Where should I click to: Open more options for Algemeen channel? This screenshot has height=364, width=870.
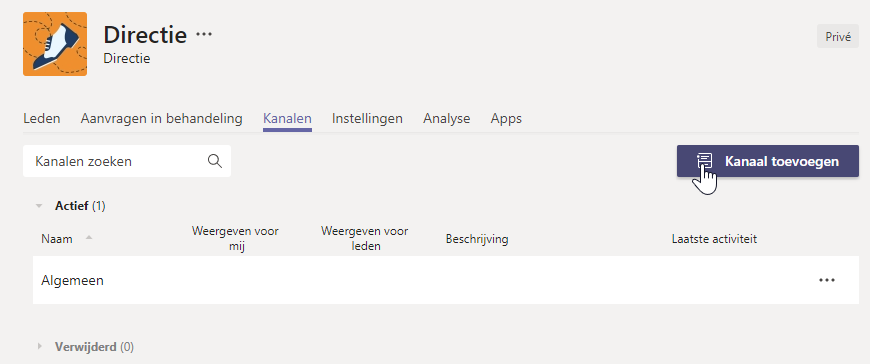pyautogui.click(x=827, y=280)
